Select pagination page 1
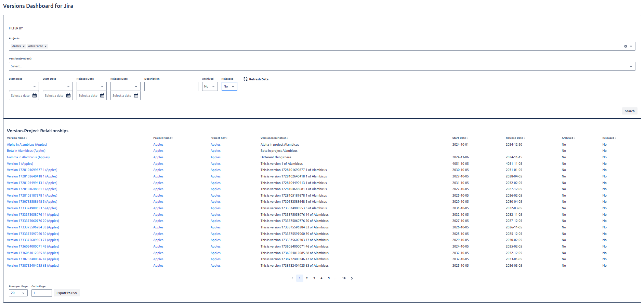 coord(300,278)
